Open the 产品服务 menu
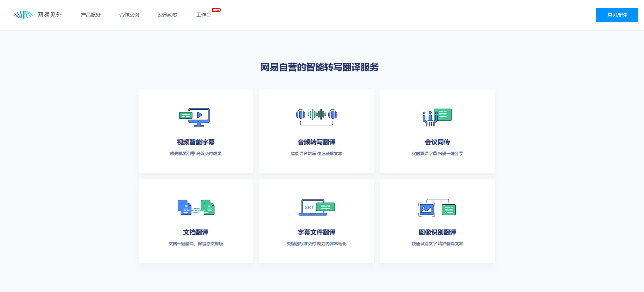 point(90,15)
